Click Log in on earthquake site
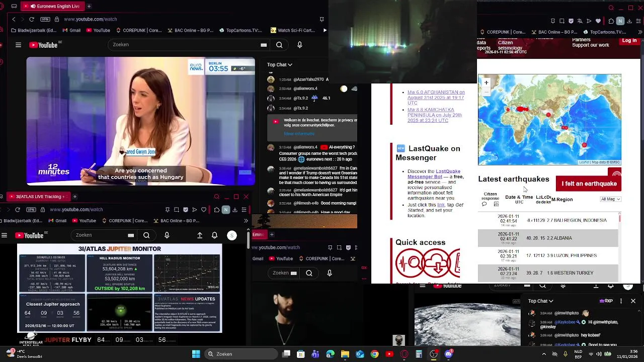The width and height of the screenshot is (644, 362). (x=629, y=41)
